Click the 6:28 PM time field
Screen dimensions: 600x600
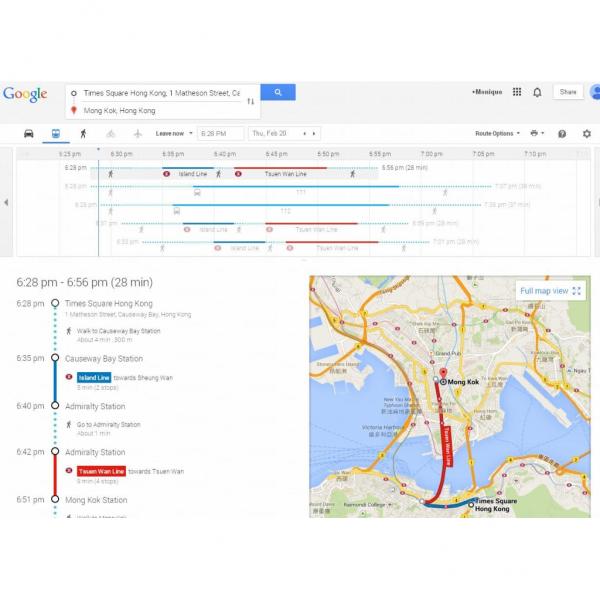click(x=220, y=134)
